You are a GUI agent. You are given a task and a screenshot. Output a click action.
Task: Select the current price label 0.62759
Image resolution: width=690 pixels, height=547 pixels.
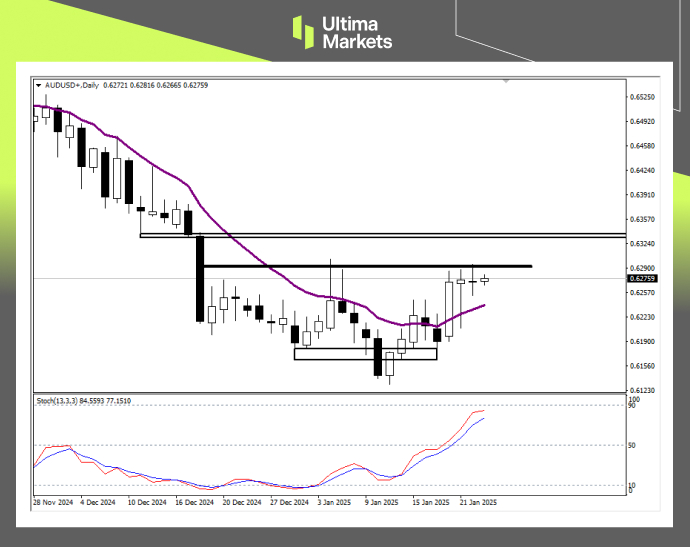(641, 279)
